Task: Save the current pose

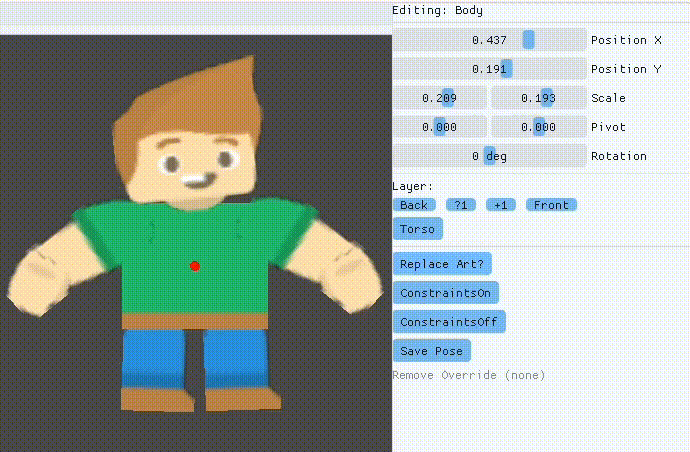Action: coord(431,351)
